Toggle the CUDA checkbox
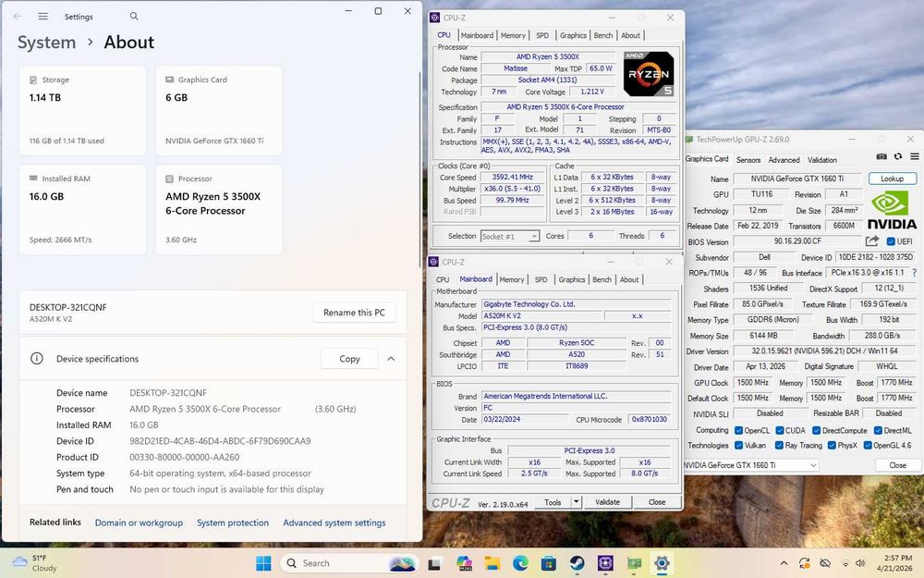The height and width of the screenshot is (578, 924). point(780,431)
